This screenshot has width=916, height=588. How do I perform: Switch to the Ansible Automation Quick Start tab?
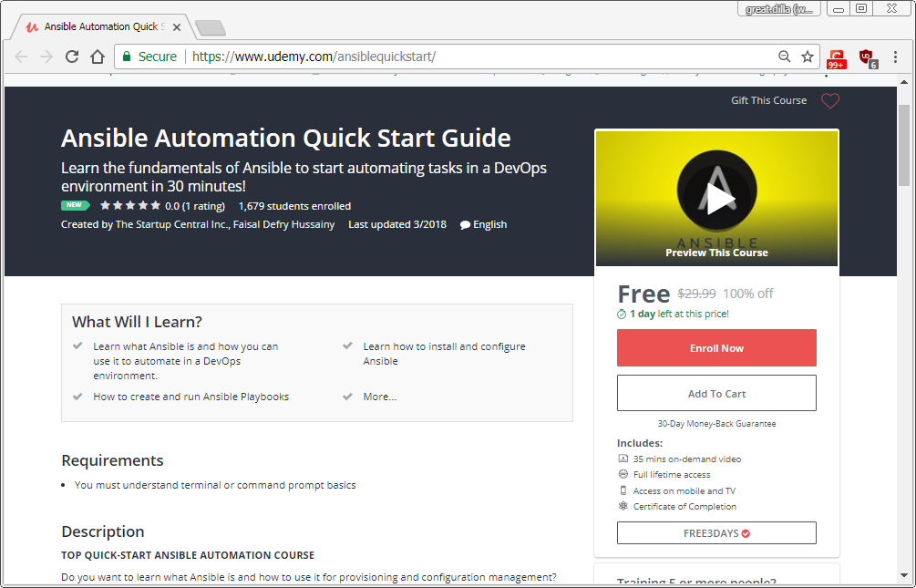[x=104, y=26]
